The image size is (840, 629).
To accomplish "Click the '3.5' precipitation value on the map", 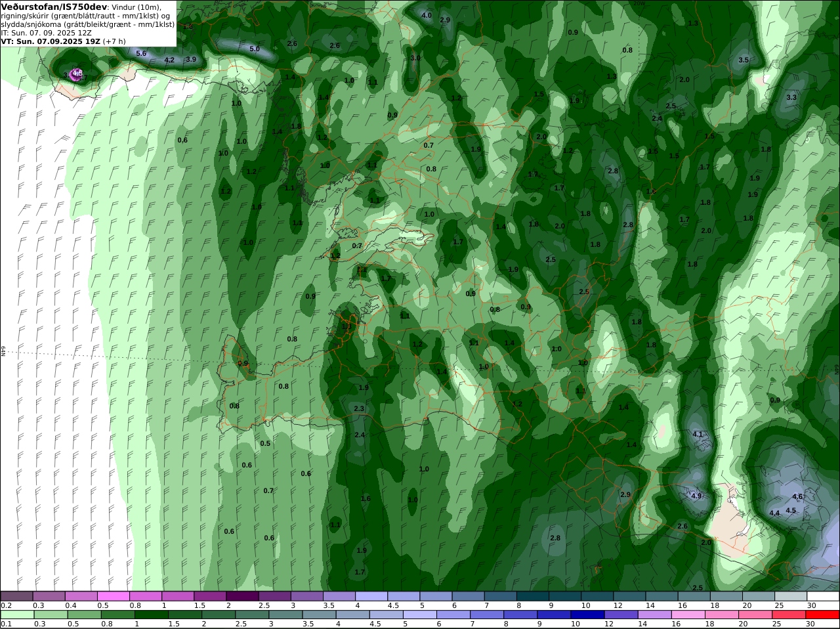I will pos(744,60).
